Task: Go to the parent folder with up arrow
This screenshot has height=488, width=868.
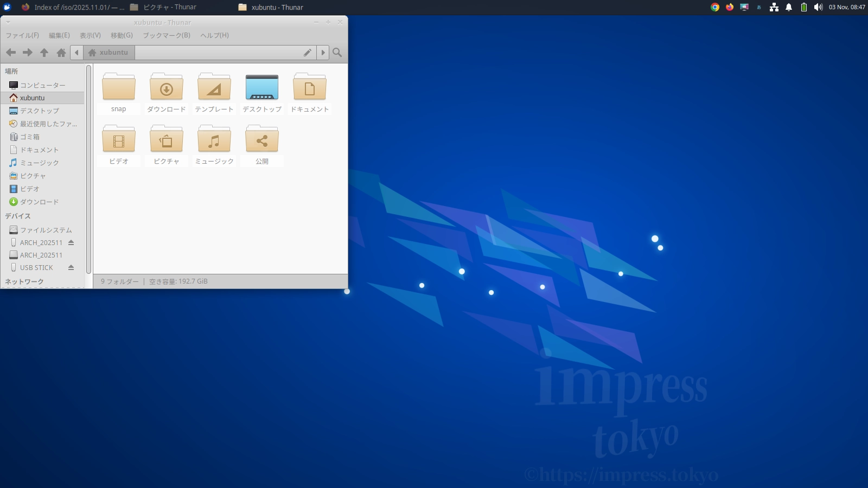Action: 44,53
